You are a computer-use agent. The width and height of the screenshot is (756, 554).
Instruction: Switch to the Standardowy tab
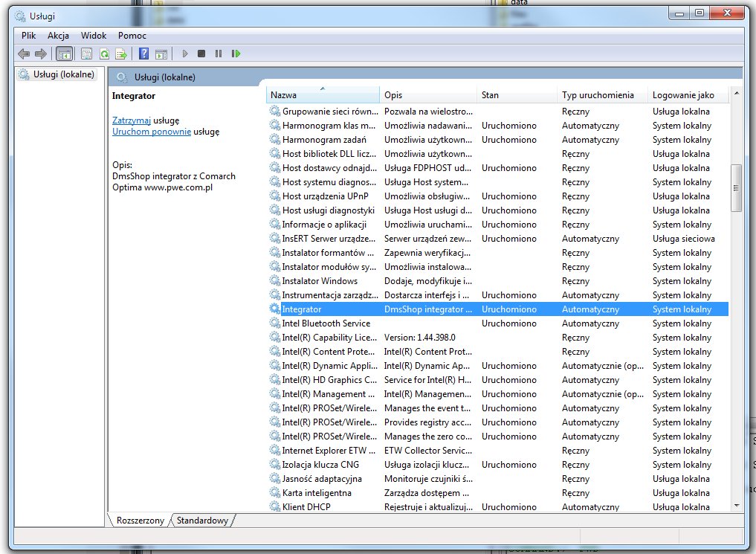tap(202, 521)
